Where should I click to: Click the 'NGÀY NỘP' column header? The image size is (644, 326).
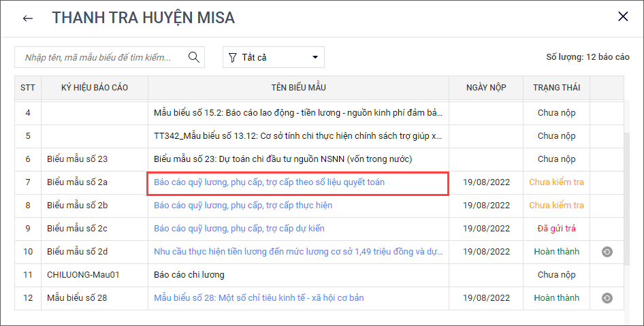(486, 88)
